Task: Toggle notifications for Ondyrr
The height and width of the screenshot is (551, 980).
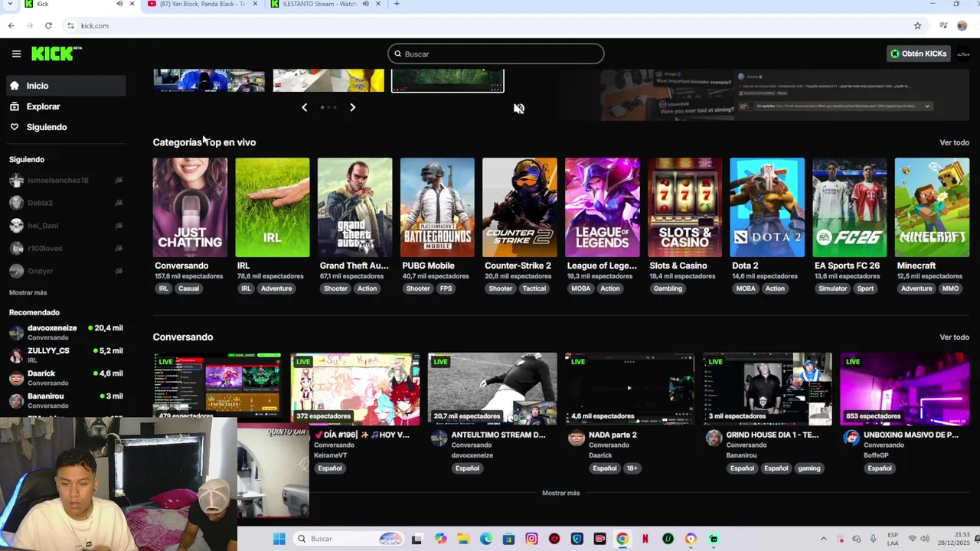Action: point(119,271)
